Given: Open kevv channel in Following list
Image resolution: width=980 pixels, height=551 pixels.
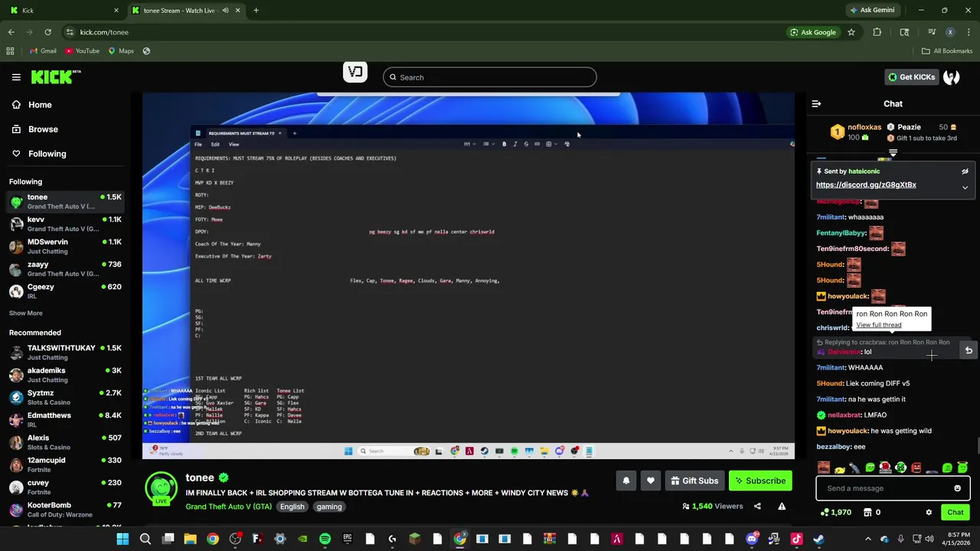Looking at the screenshot, I should 65,224.
